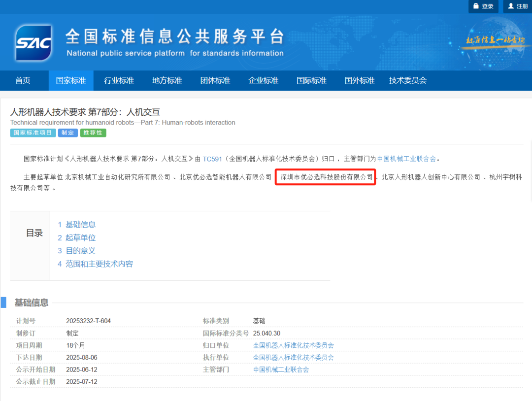This screenshot has width=532, height=401.
Task: Click the 18个月 project period value
Action: [76, 345]
